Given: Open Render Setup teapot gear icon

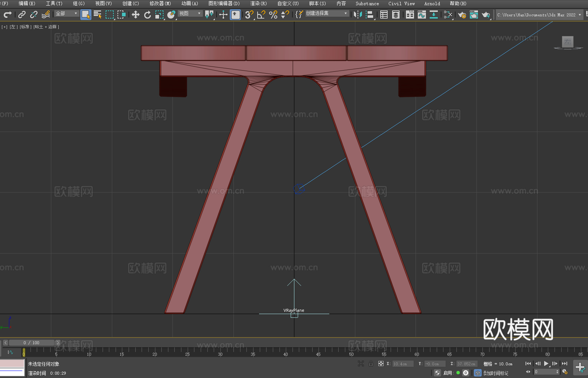Looking at the screenshot, I should tap(462, 14).
